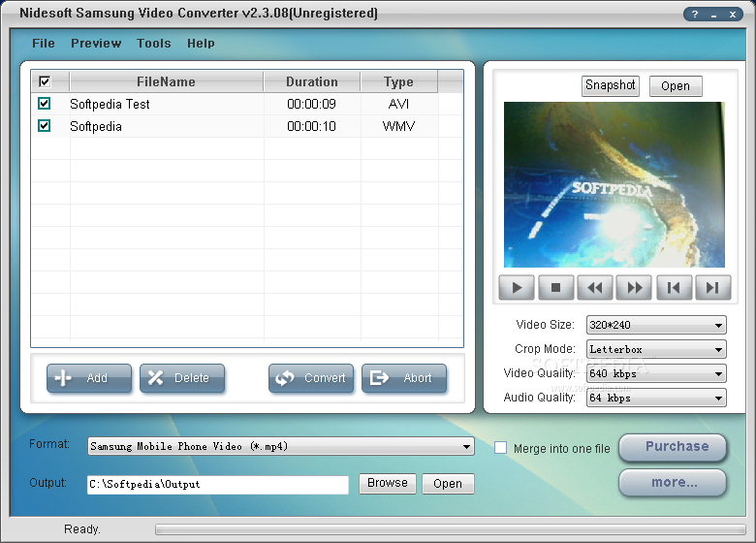Uncheck the Softpedia Test file
The height and width of the screenshot is (543, 756).
click(44, 103)
